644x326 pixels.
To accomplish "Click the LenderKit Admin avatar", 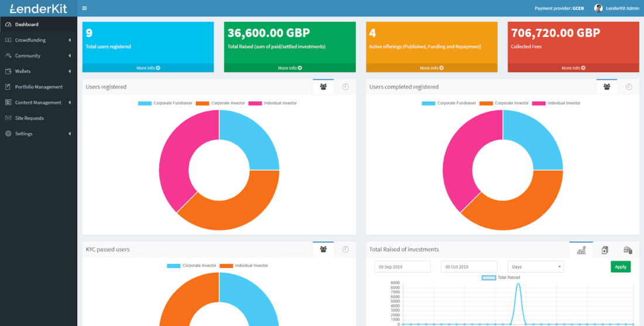I will (598, 8).
